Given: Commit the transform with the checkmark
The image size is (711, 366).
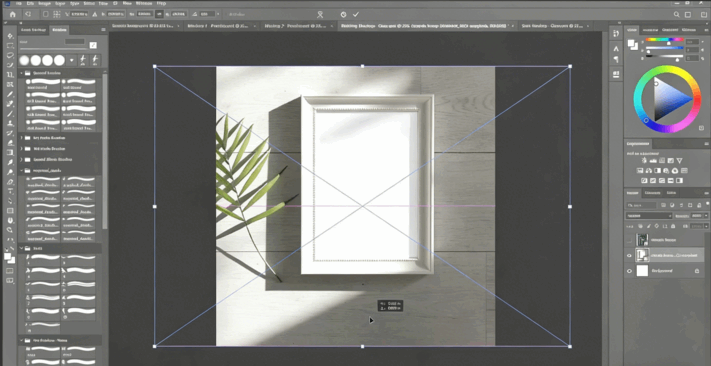Looking at the screenshot, I should [356, 15].
